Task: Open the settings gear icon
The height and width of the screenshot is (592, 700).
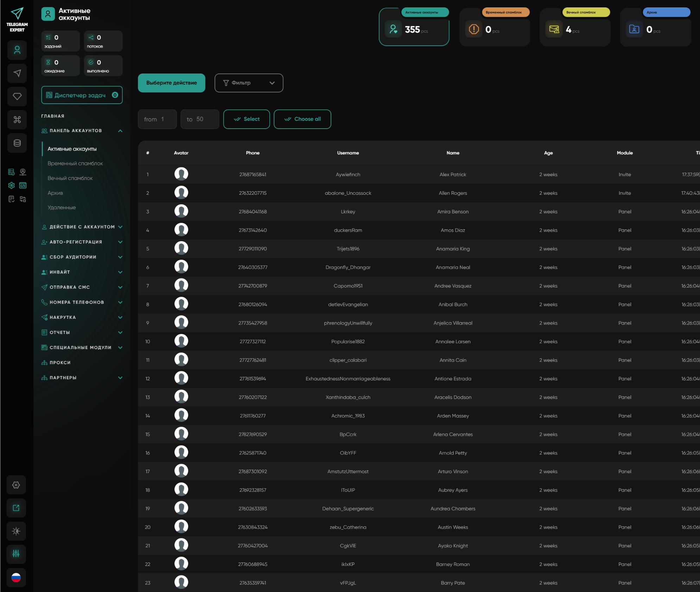Action: (16, 485)
